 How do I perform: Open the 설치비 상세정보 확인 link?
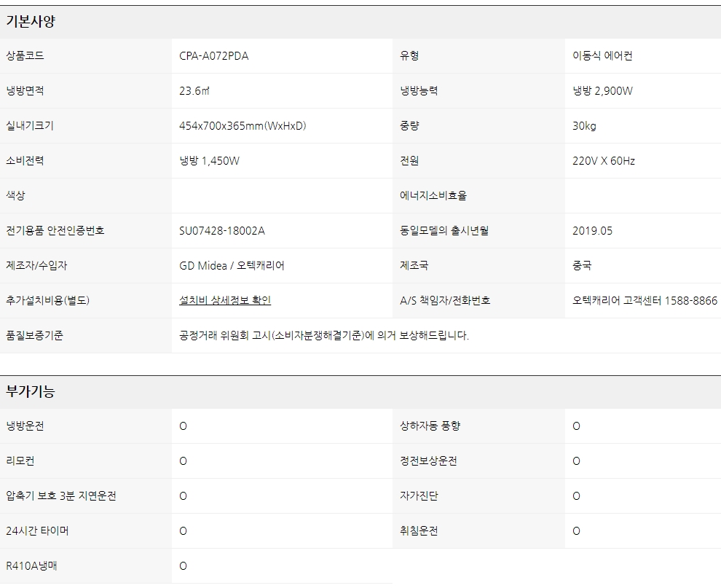pyautogui.click(x=225, y=300)
